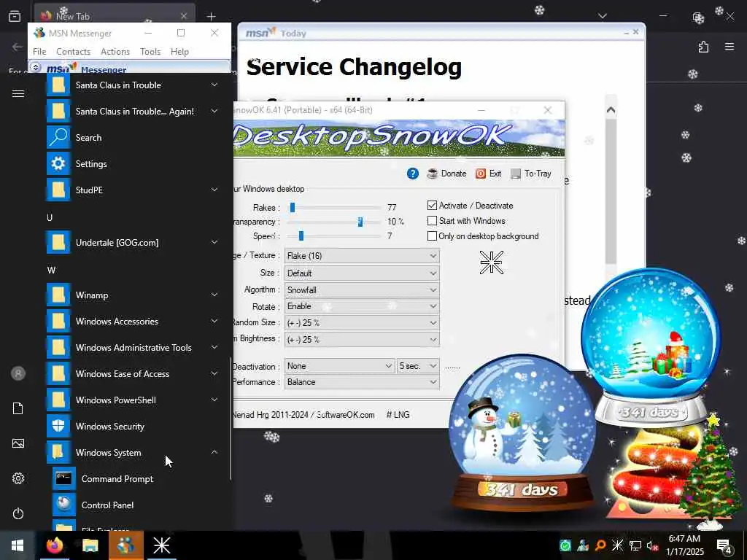Click the Windows Start button on taskbar
The image size is (747, 560).
pyautogui.click(x=18, y=545)
